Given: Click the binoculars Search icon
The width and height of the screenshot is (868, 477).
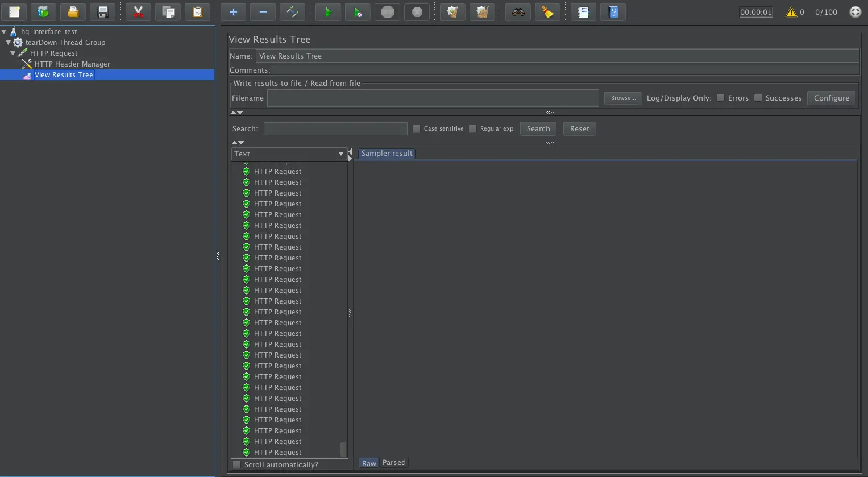Looking at the screenshot, I should [x=518, y=12].
